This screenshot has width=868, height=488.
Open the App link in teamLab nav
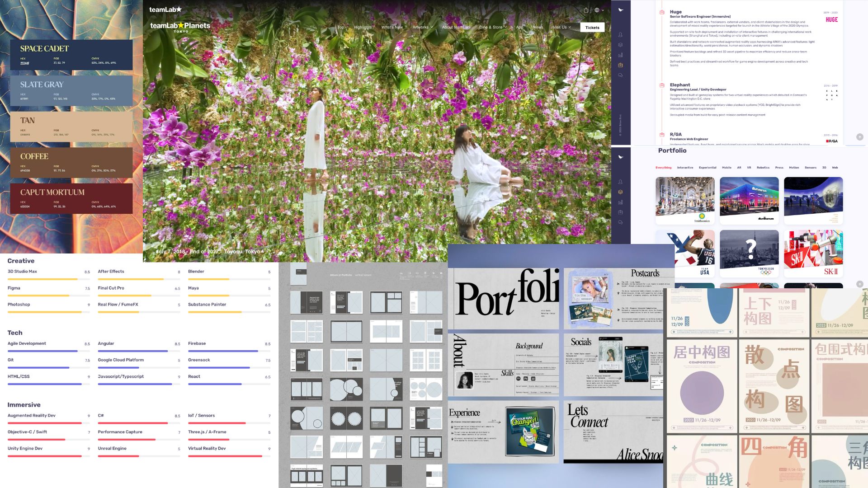pos(520,27)
